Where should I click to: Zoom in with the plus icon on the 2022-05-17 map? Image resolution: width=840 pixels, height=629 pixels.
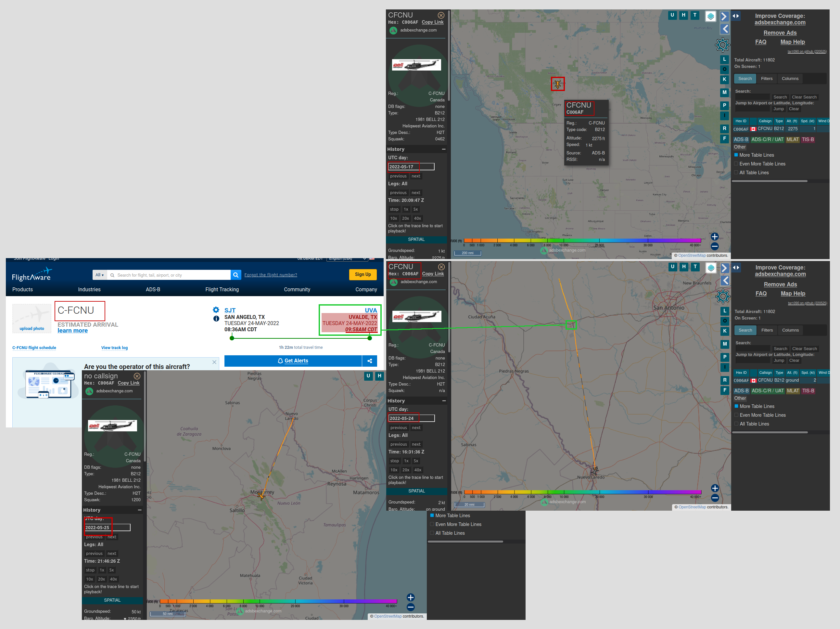click(714, 236)
